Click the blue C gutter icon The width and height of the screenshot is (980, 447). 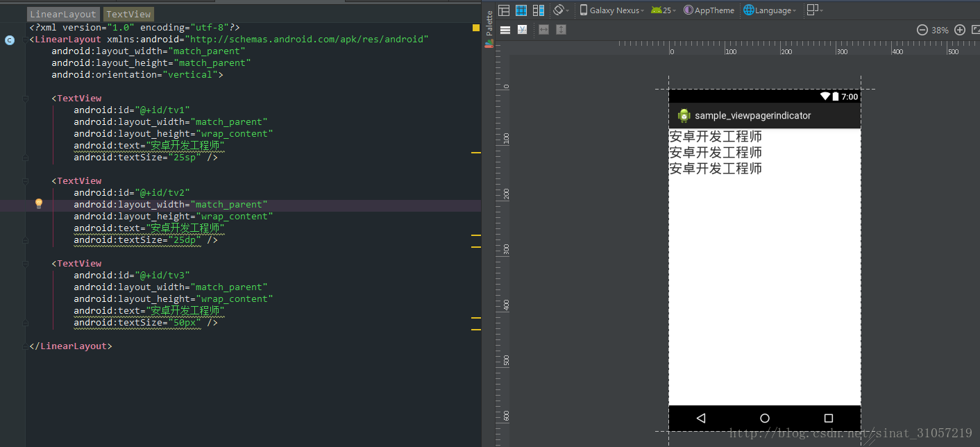click(x=9, y=40)
